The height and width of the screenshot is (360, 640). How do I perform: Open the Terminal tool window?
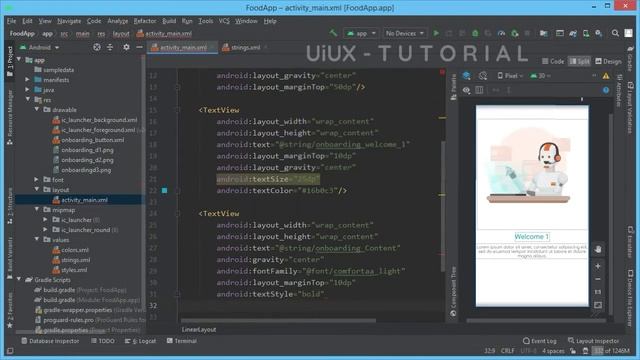tap(182, 341)
